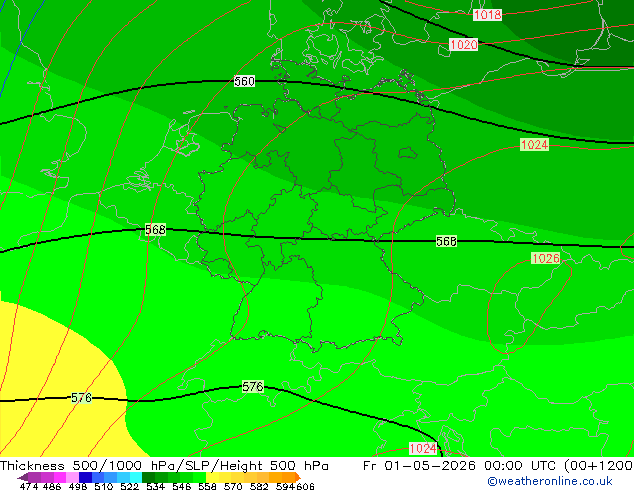
Task: Click the 1020 isobar label
Action: tap(464, 44)
